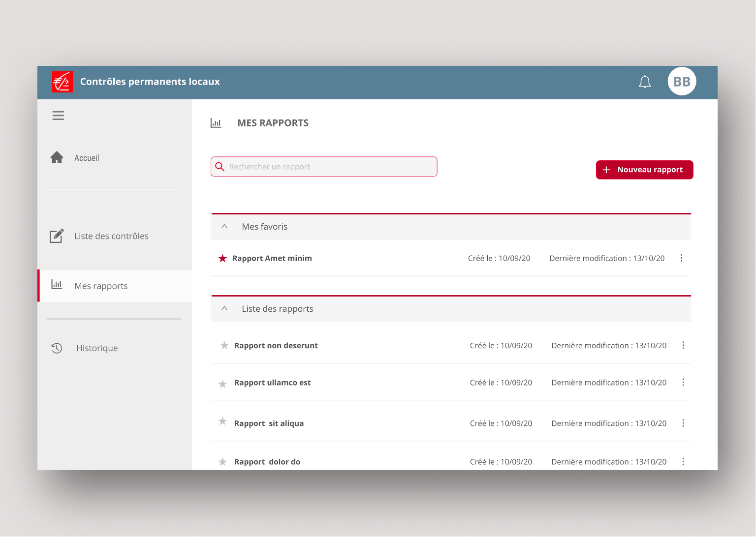The image size is (756, 537).
Task: Open the notifications bell
Action: click(x=645, y=82)
